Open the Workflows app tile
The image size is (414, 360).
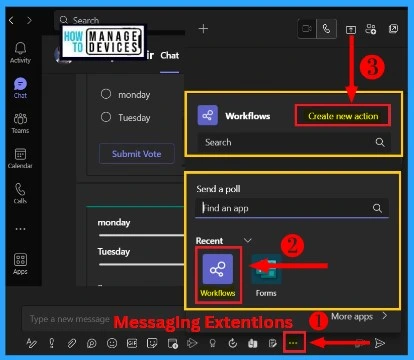[218, 275]
